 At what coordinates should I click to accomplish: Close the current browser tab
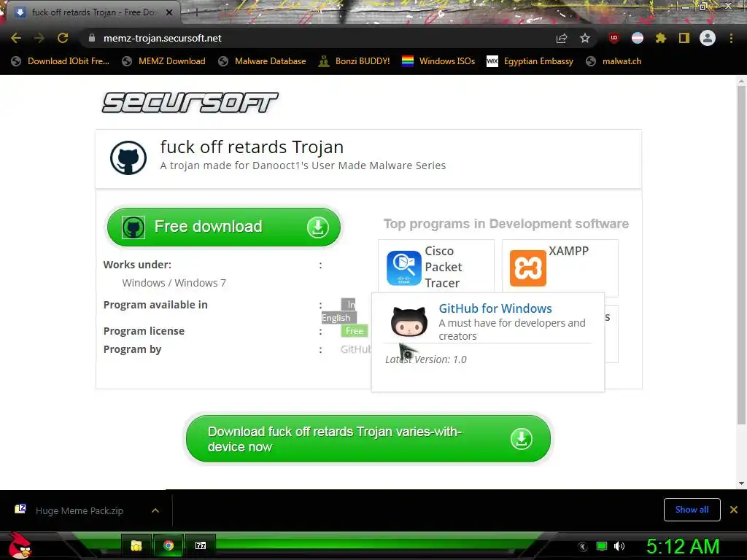tap(169, 12)
